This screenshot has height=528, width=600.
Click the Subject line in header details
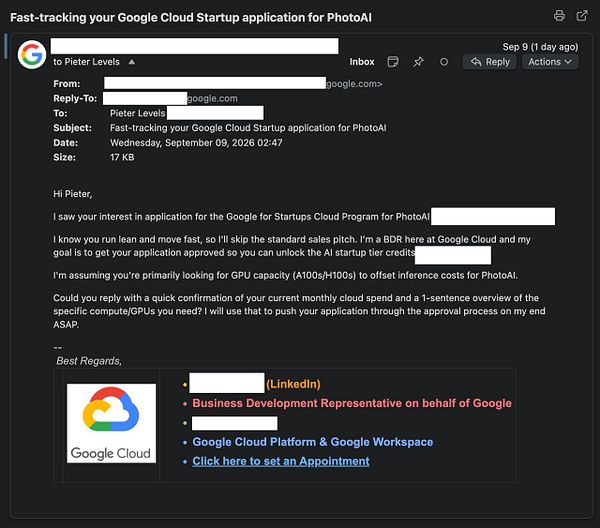coord(248,128)
